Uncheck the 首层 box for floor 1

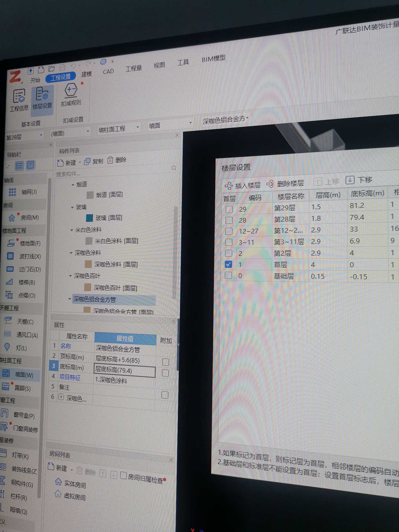point(228,264)
